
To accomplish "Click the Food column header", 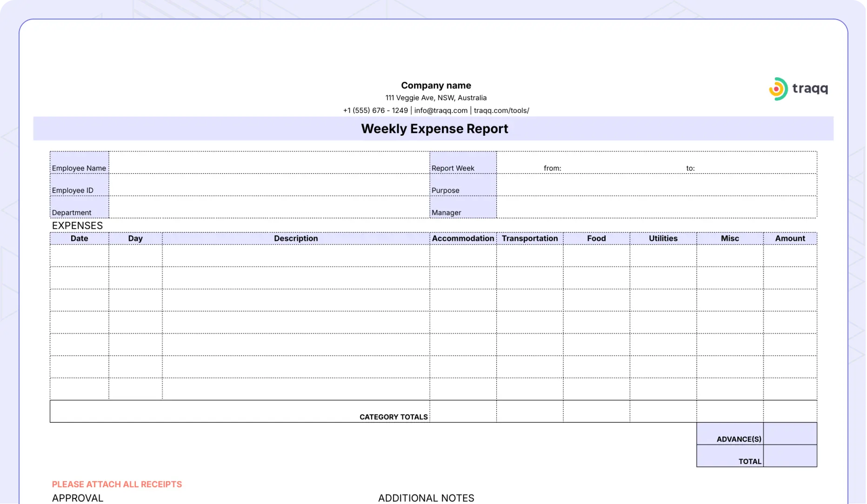I will click(x=596, y=239).
